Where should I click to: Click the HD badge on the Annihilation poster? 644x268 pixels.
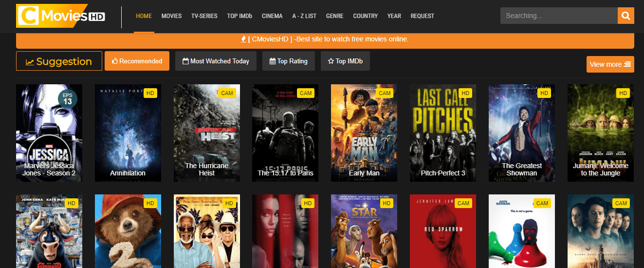(150, 93)
